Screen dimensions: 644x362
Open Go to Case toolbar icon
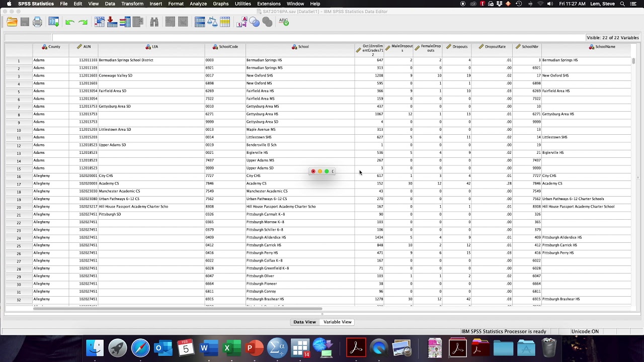pos(99,22)
